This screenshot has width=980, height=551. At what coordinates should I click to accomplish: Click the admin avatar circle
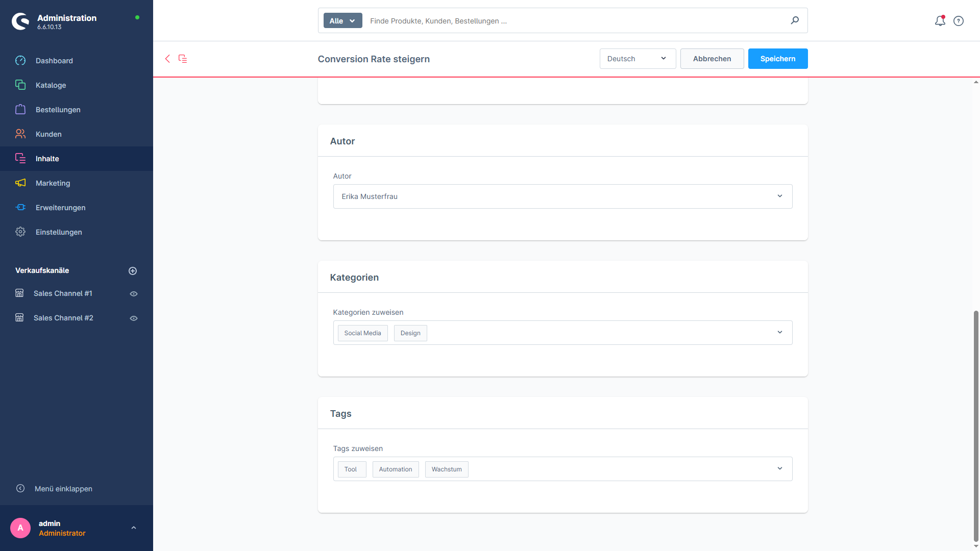(x=20, y=528)
